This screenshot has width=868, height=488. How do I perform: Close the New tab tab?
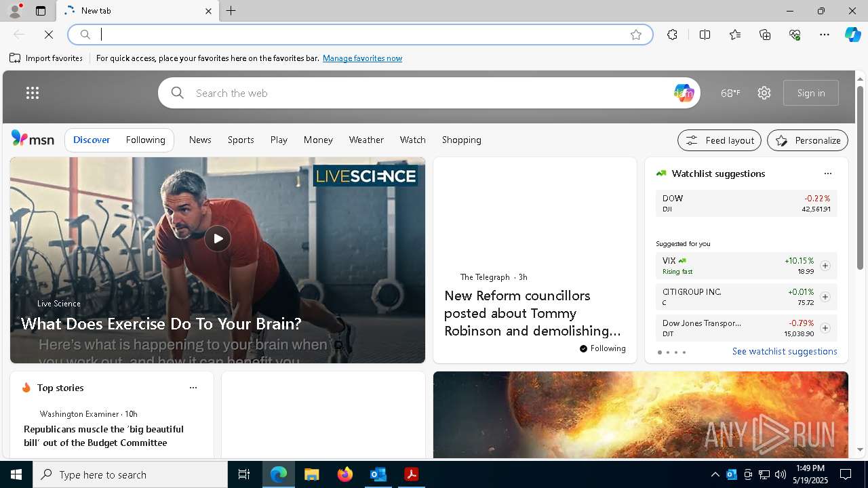pos(208,11)
